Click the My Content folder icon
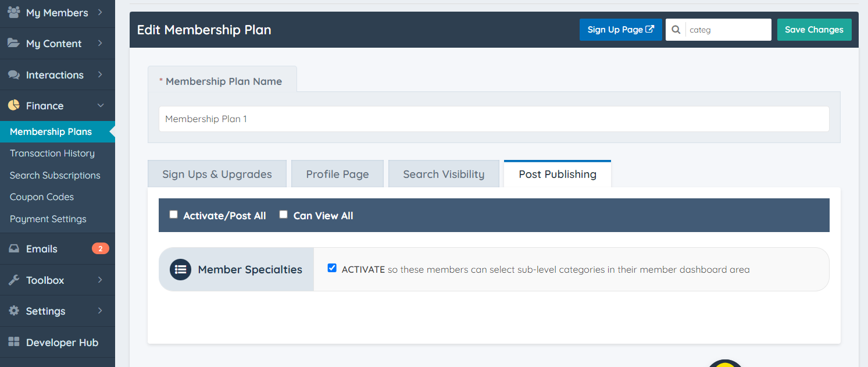Viewport: 868px width, 367px height. (x=14, y=44)
